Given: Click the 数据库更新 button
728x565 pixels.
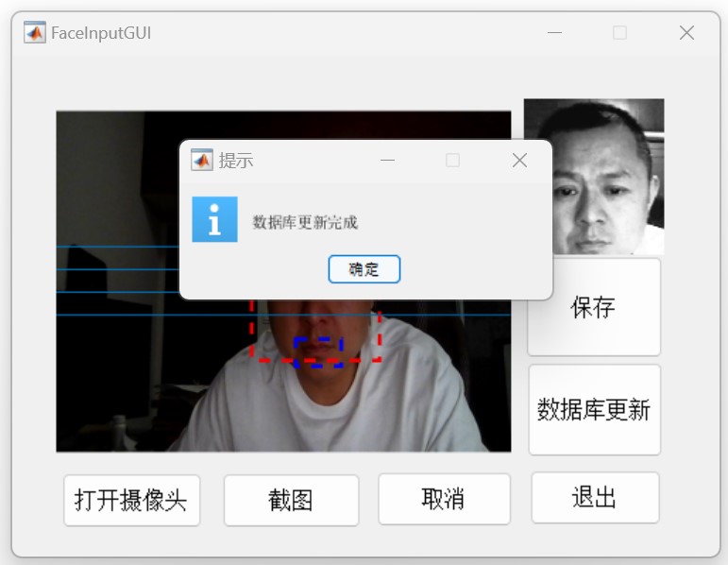Looking at the screenshot, I should 594,410.
